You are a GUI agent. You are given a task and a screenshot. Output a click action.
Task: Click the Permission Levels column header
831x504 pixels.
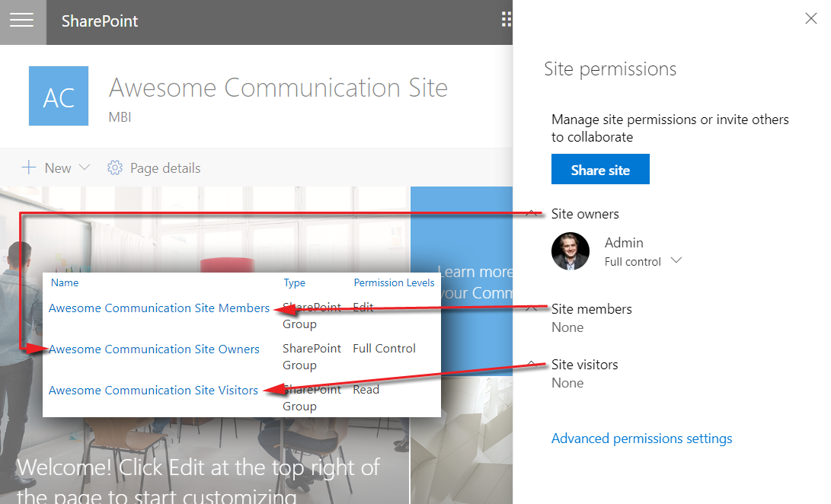(x=394, y=282)
